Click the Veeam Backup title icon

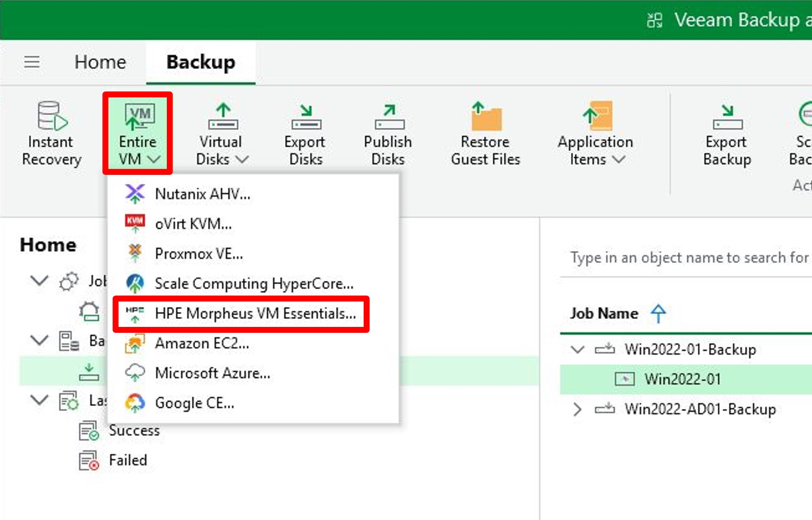(x=655, y=20)
